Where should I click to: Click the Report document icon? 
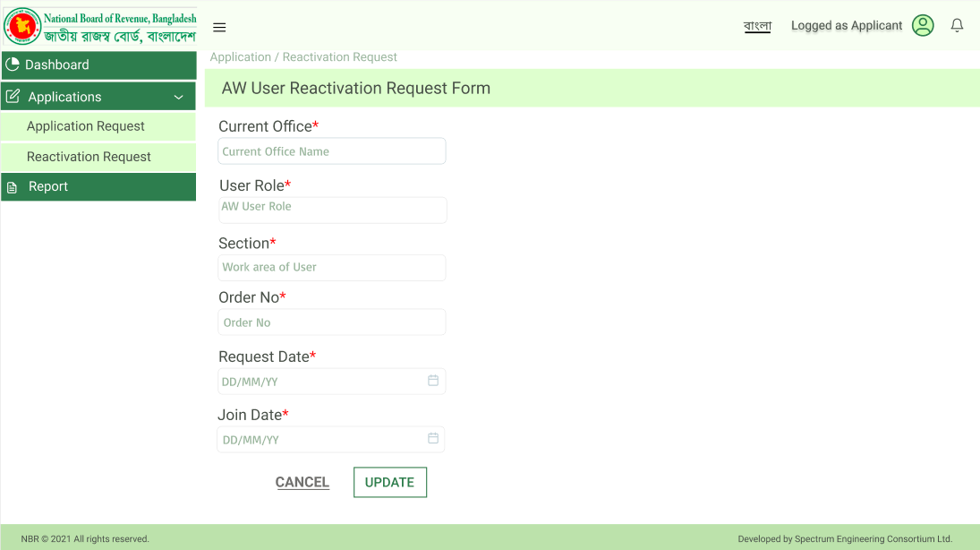pos(12,187)
